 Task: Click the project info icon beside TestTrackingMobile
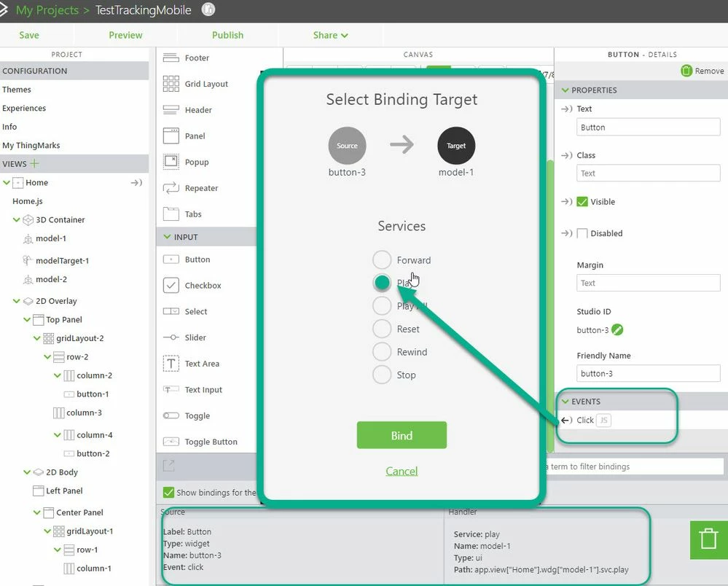(208, 9)
